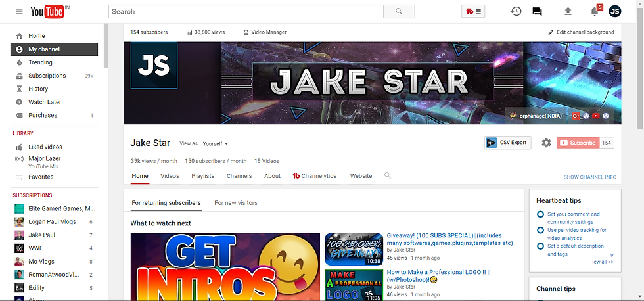
Task: Open the TubeBuddy menu button
Action: click(473, 11)
